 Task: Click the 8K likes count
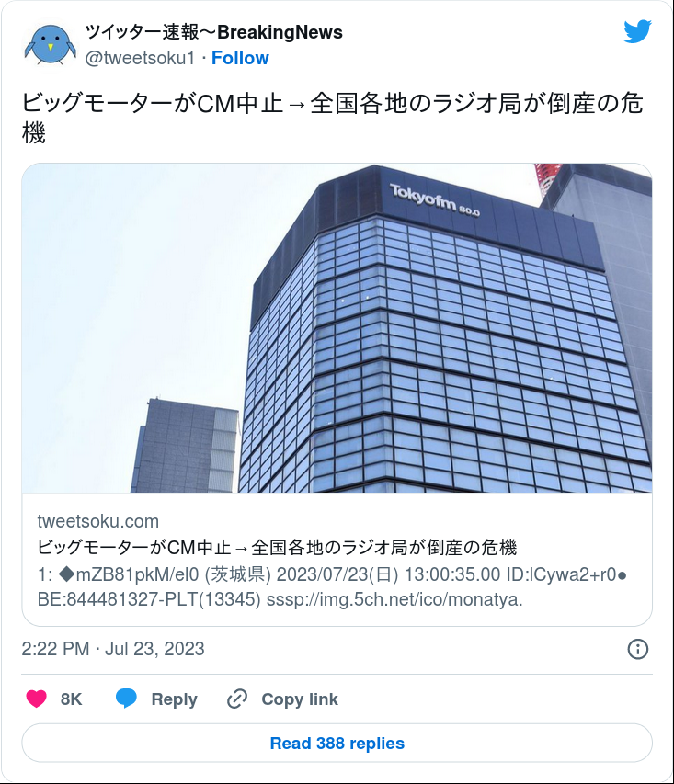point(71,699)
